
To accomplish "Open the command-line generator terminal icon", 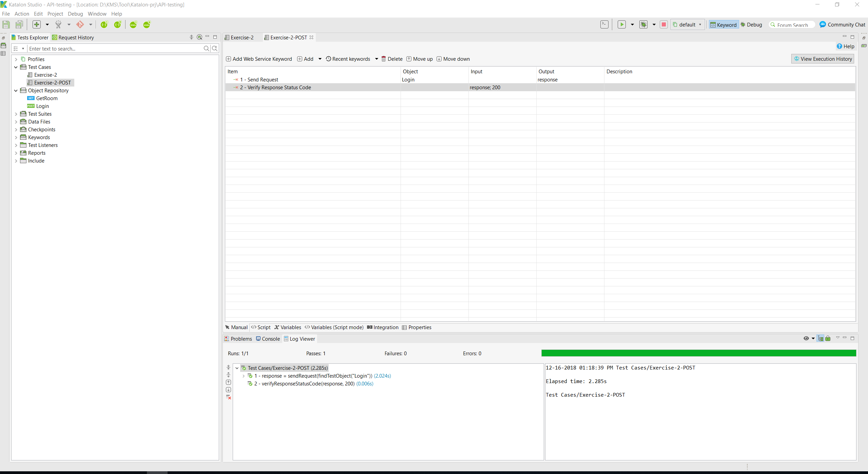I will click(604, 24).
